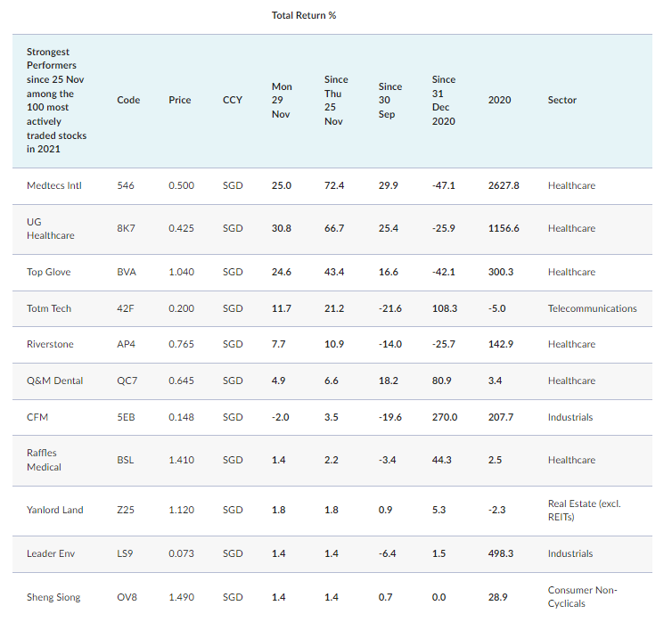The image size is (672, 622).
Task: Click the Sector column header
Action: (x=562, y=100)
